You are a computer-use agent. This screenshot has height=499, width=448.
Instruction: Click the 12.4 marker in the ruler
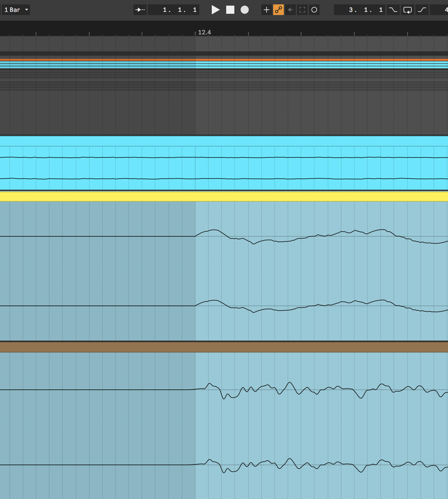point(204,32)
